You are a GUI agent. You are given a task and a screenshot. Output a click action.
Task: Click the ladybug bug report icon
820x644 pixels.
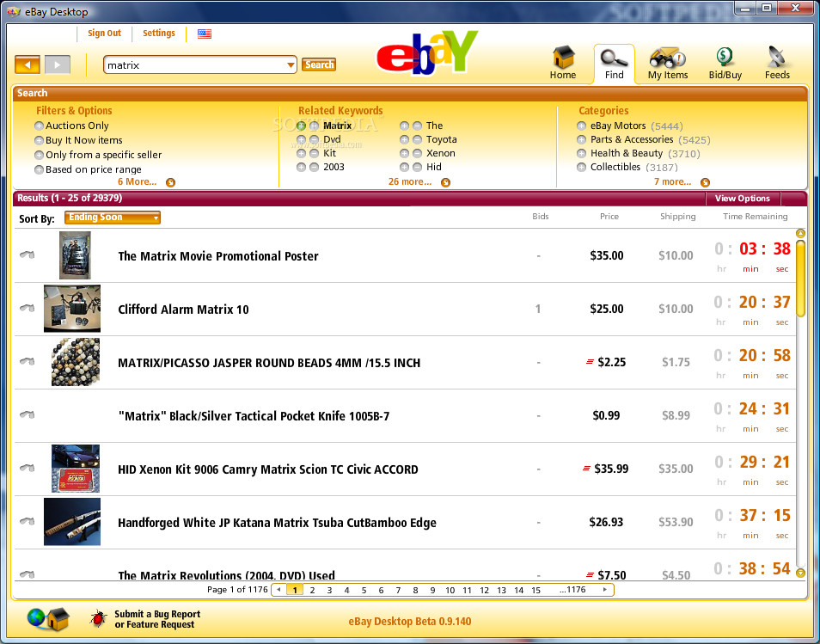(x=98, y=619)
